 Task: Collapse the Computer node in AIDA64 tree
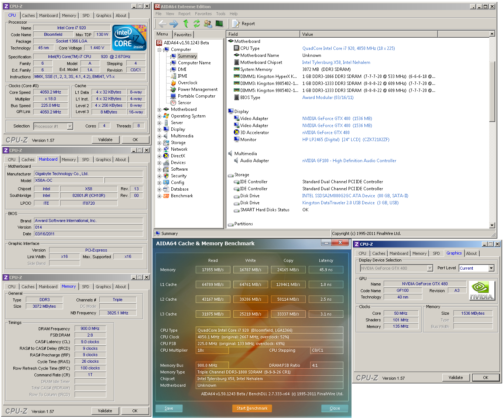coord(159,50)
